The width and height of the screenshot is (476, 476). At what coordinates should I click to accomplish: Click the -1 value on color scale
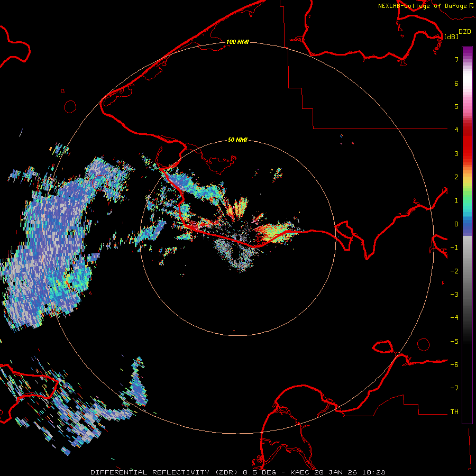(x=454, y=248)
